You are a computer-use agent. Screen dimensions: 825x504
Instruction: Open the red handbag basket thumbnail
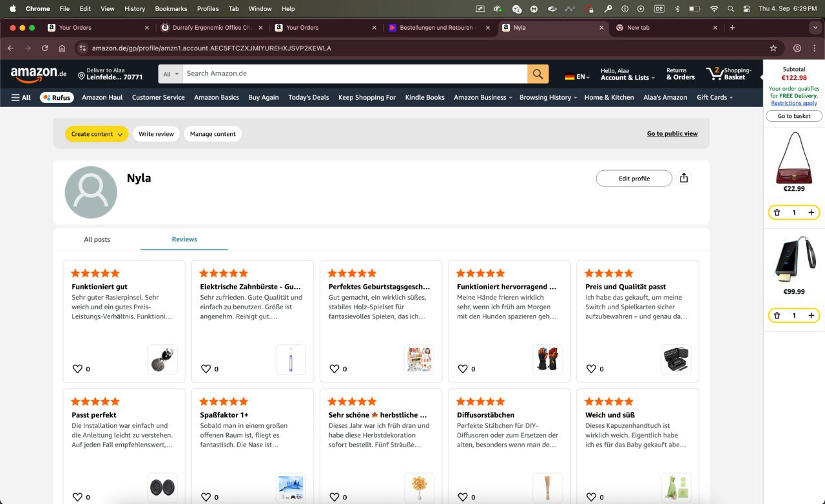click(794, 157)
